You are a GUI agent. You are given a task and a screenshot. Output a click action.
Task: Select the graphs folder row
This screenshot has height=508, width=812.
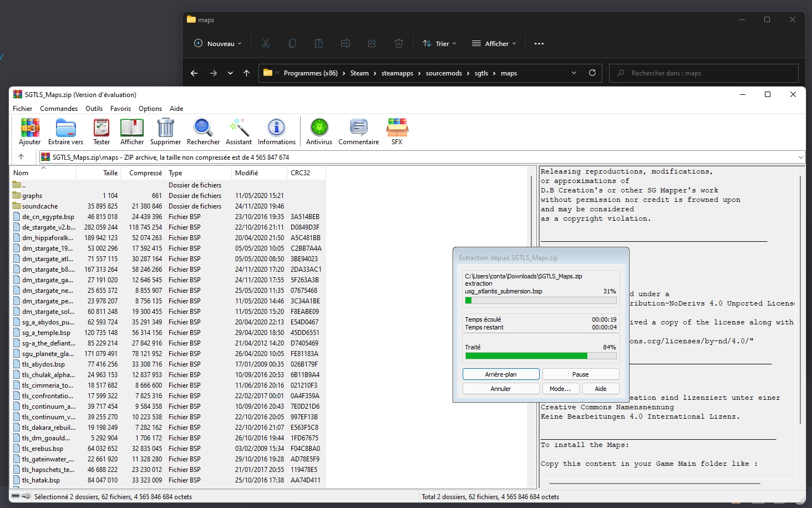(x=166, y=196)
